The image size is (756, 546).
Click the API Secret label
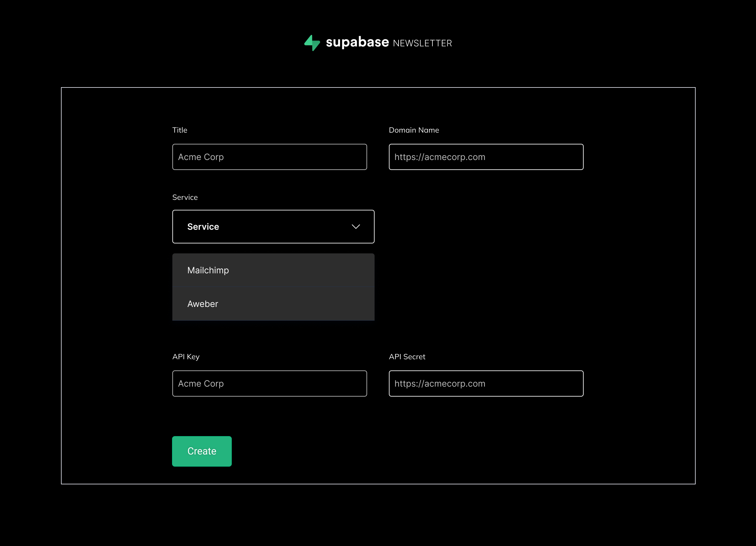[407, 356]
